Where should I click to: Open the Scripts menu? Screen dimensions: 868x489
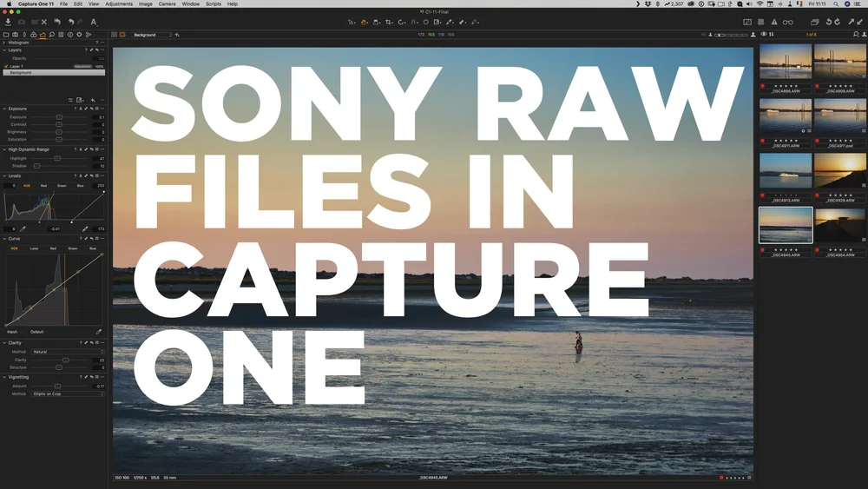point(214,3)
